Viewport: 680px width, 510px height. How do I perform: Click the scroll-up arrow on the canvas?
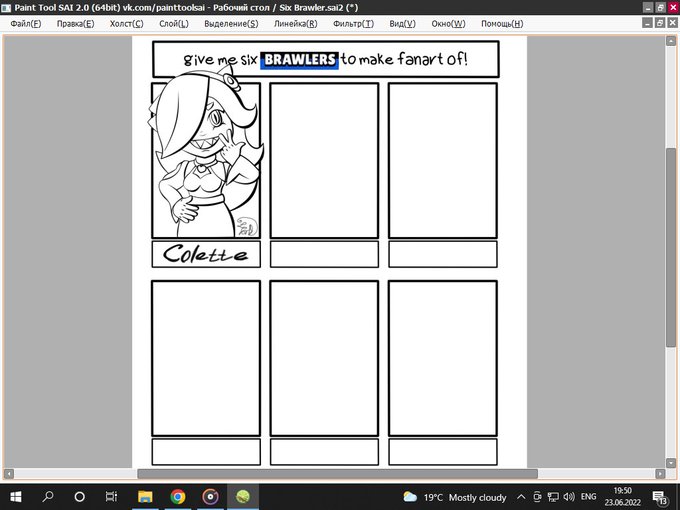pos(670,41)
